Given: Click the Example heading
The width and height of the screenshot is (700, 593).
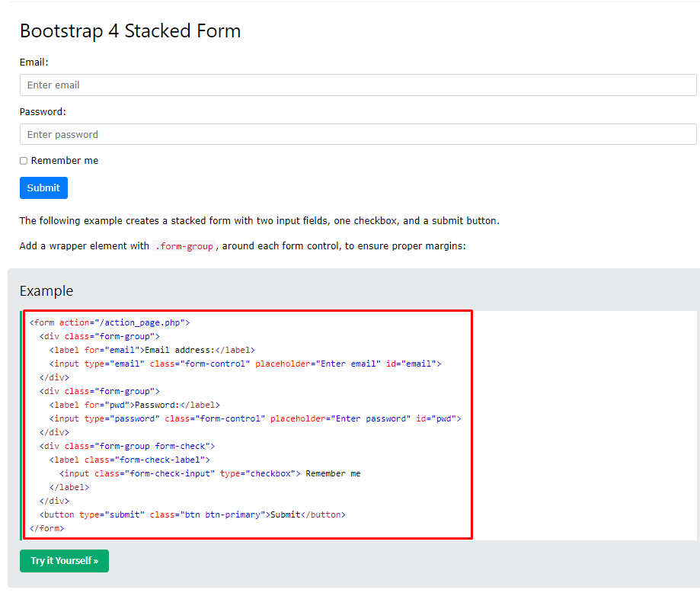Looking at the screenshot, I should [46, 291].
